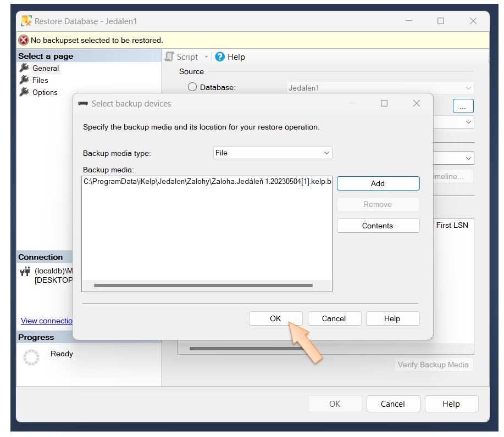Open the Script dropdown arrow

[x=206, y=57]
